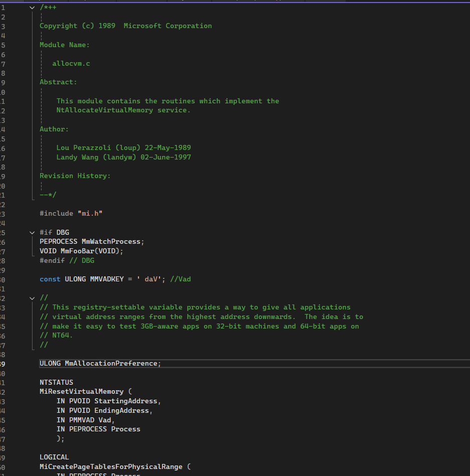The image size is (470, 476).
Task: Click the ' daV' character literal
Action: point(149,279)
